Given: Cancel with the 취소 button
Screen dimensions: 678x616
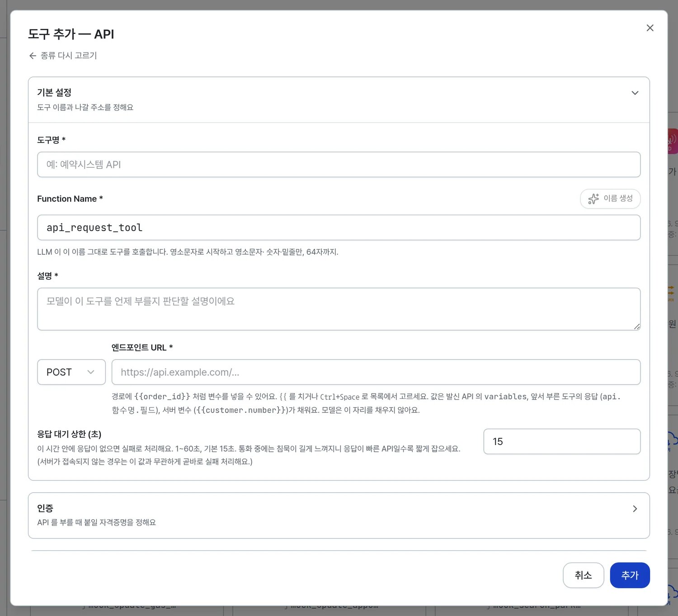Looking at the screenshot, I should click(583, 575).
